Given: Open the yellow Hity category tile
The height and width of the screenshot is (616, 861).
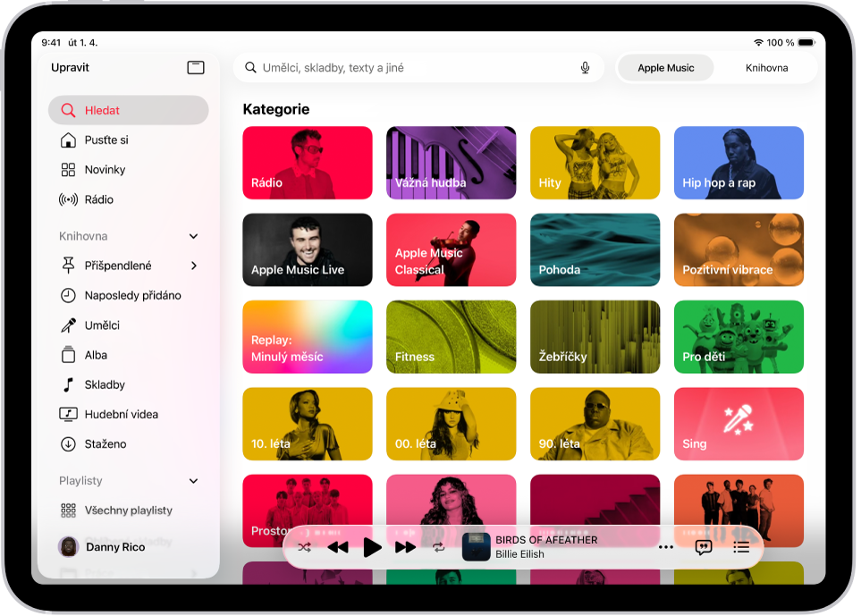Looking at the screenshot, I should (x=595, y=163).
